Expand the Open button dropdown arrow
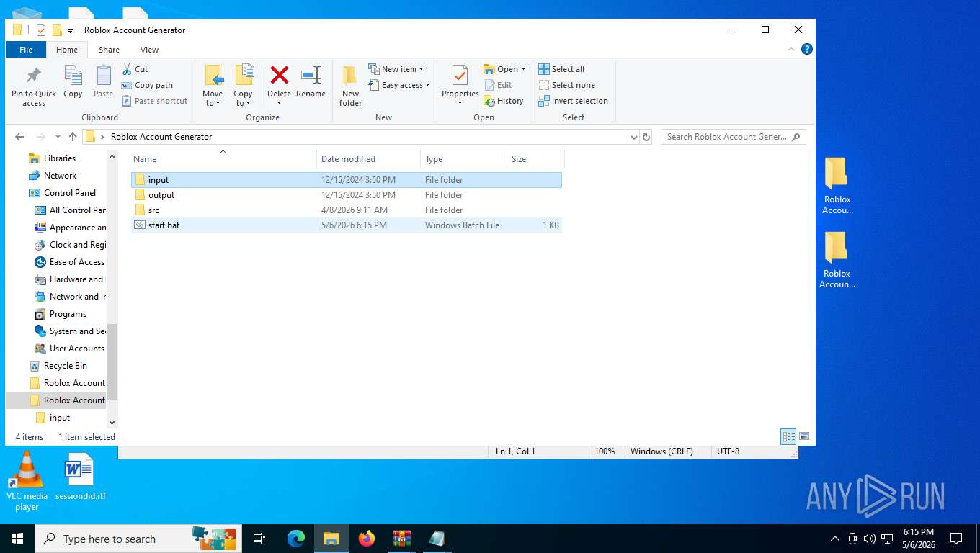The width and height of the screenshot is (980, 553). 523,69
